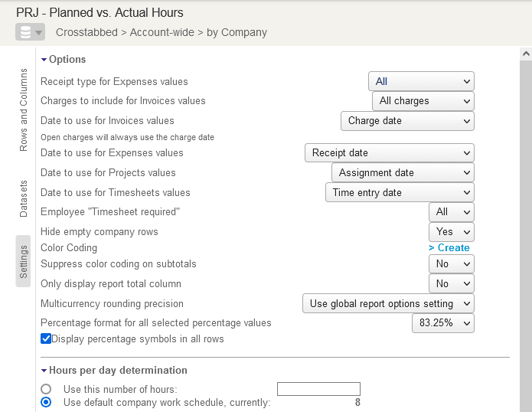Collapse Hours per day determination section
Viewport: 532px width, 412px height.
[44, 371]
